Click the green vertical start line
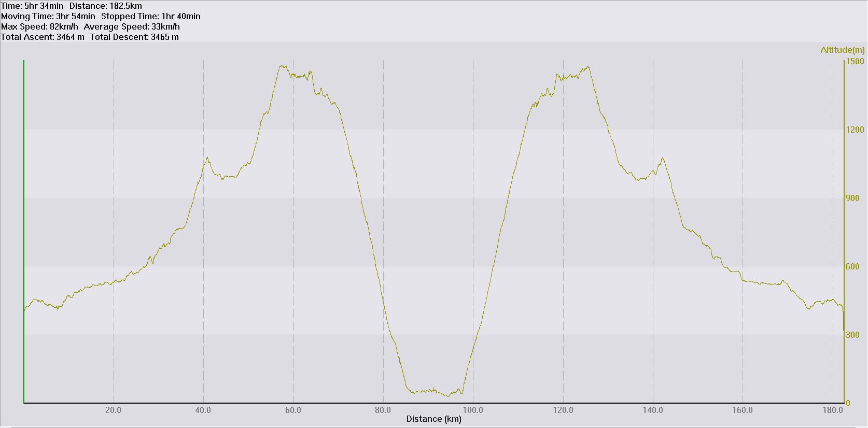This screenshot has width=868, height=428. 24,207
